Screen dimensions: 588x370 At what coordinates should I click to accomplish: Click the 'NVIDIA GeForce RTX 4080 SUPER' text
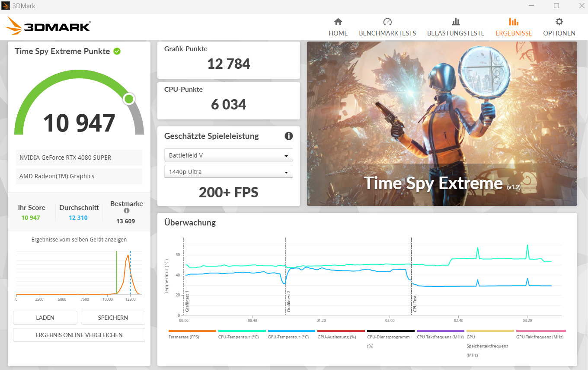[x=65, y=158]
